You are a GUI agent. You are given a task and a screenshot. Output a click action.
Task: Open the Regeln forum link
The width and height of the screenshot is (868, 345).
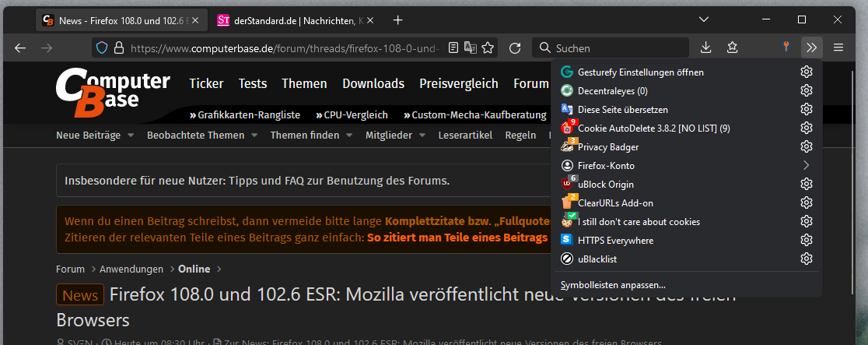tap(521, 136)
